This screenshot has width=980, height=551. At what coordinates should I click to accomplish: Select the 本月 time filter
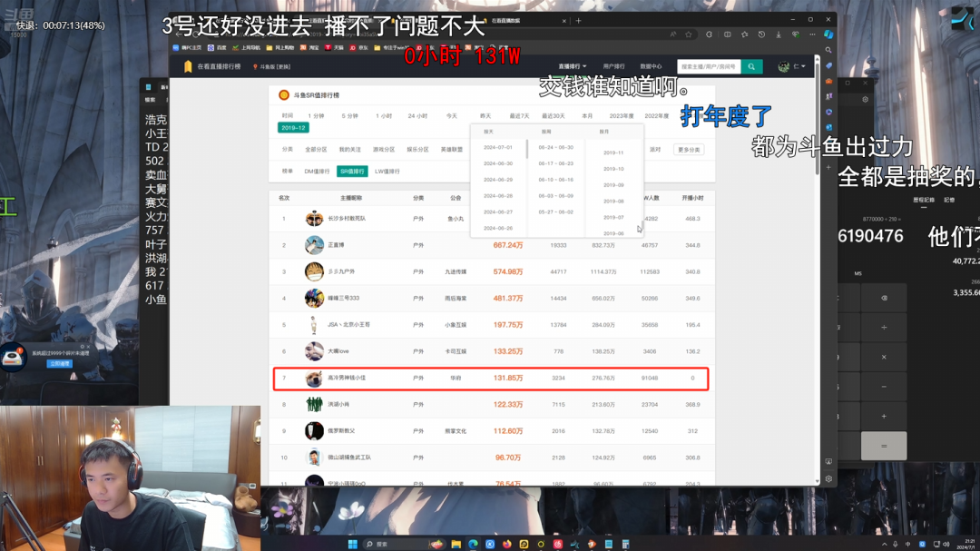[x=587, y=115]
